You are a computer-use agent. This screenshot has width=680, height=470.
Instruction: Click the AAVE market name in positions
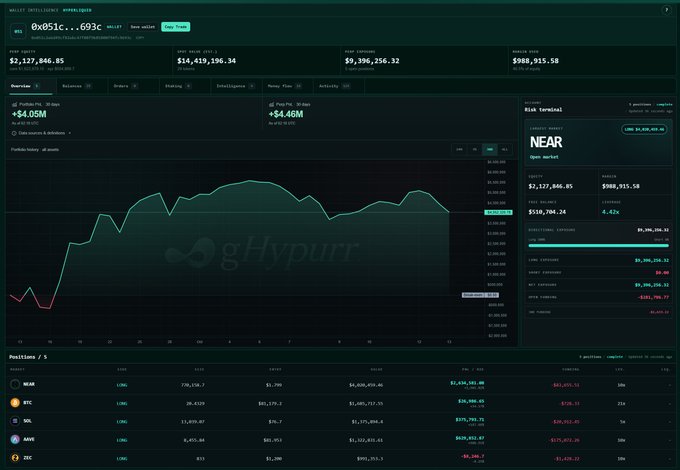(x=29, y=439)
